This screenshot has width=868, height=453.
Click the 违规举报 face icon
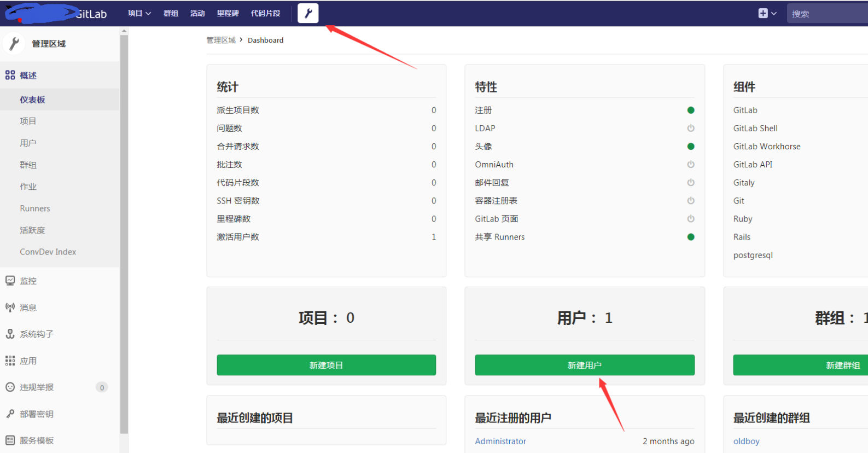10,387
